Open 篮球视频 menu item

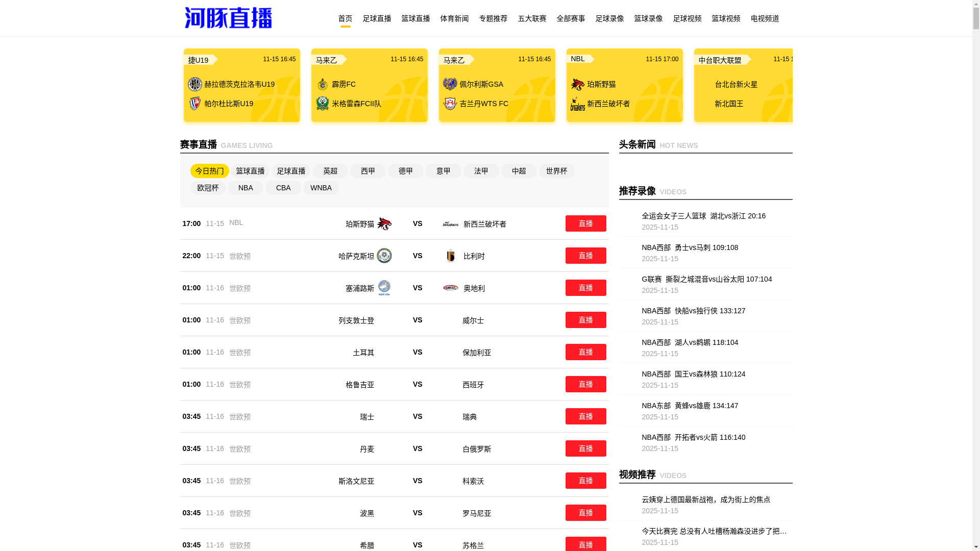726,18
